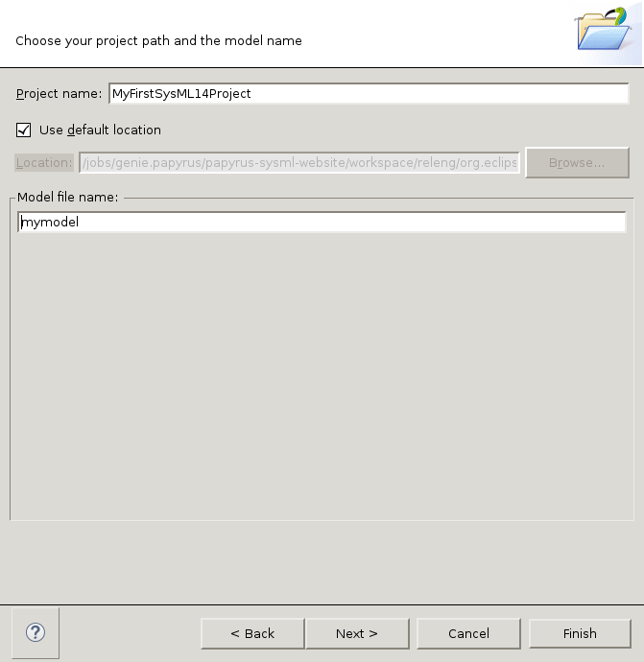The image size is (644, 662).
Task: Click the wizard title 'Choose your project path and the model name'
Action: [158, 41]
